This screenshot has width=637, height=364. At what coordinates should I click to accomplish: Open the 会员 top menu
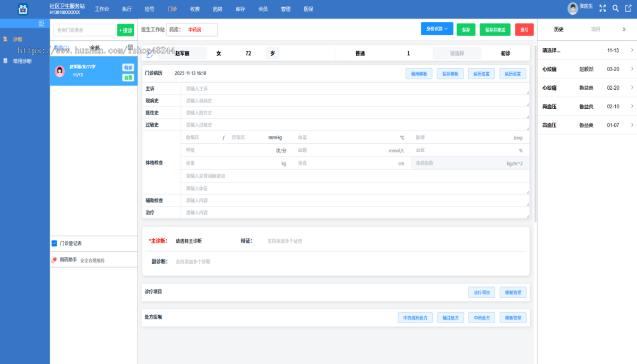pyautogui.click(x=263, y=9)
